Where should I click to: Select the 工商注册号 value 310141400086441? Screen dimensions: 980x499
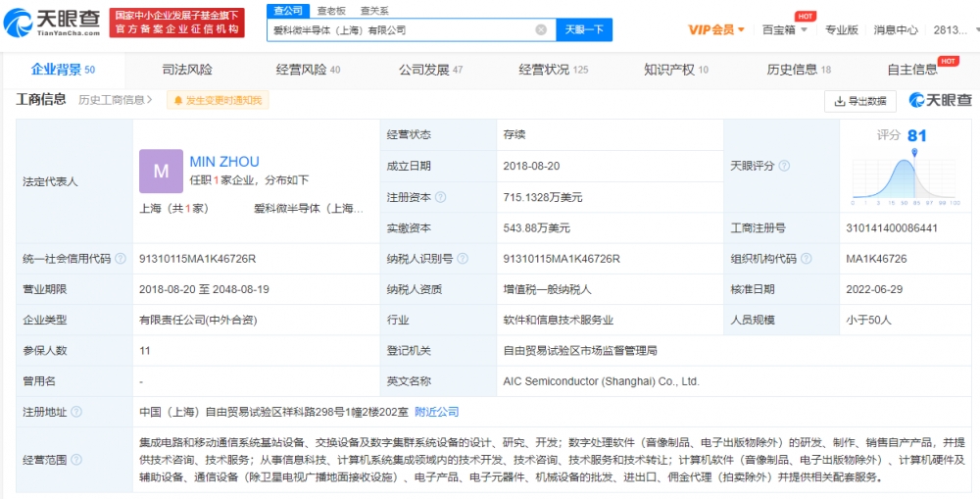point(892,228)
